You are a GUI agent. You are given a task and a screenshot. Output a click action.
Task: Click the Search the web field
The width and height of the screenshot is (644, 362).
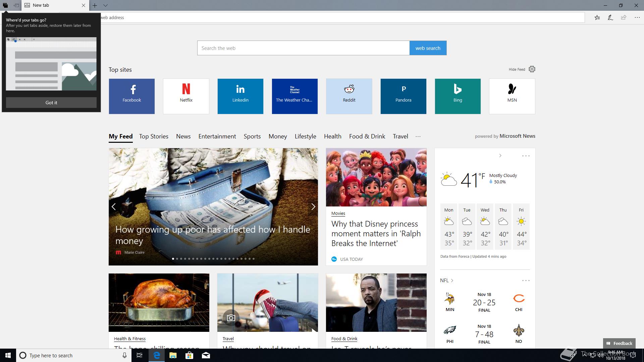(303, 48)
